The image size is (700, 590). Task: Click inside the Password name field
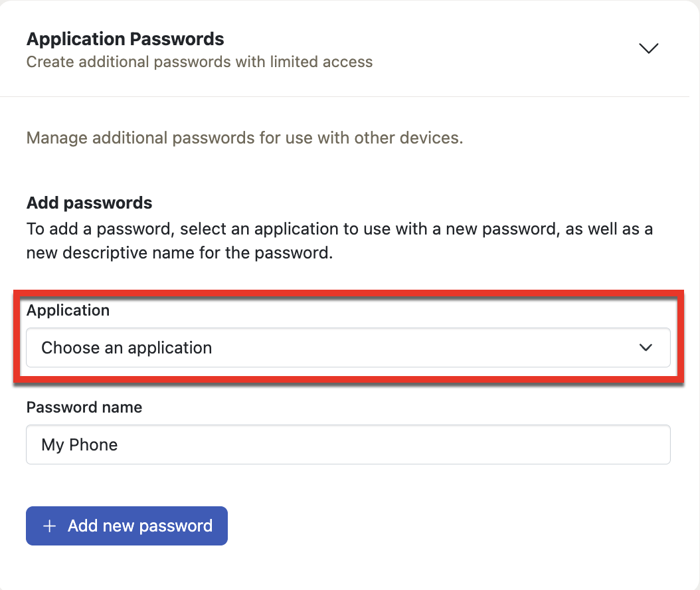[348, 444]
